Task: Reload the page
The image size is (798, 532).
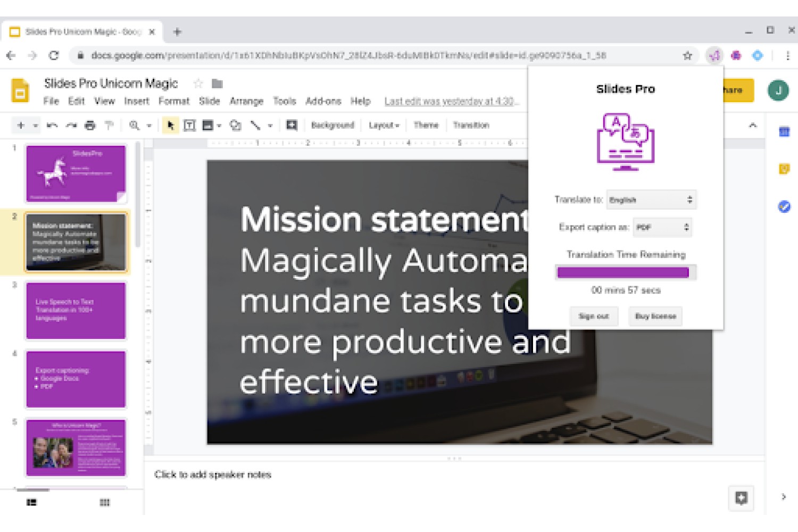Action: point(54,55)
